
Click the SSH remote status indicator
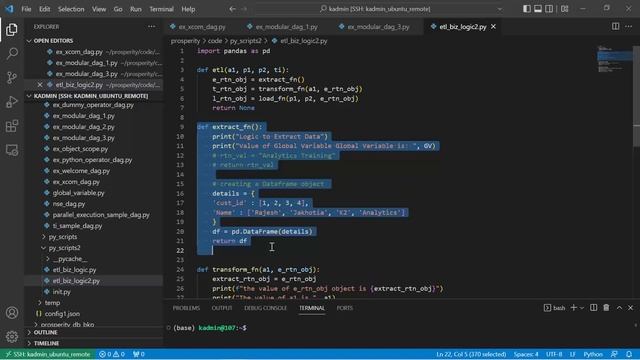pyautogui.click(x=47, y=354)
